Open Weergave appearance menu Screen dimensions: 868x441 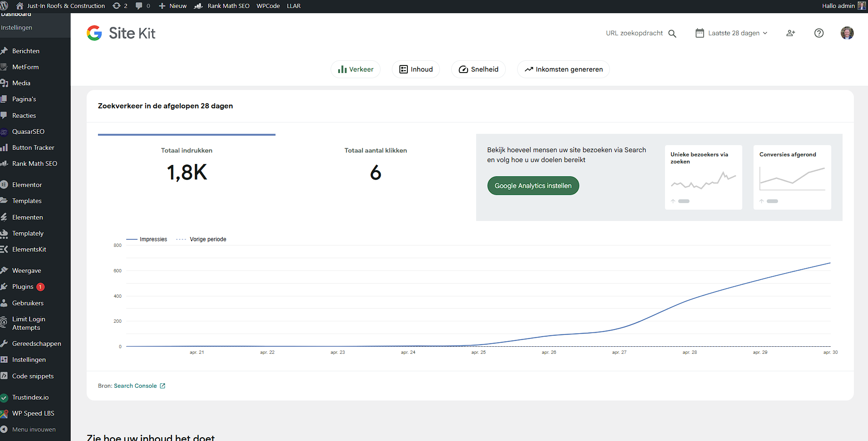(26, 270)
